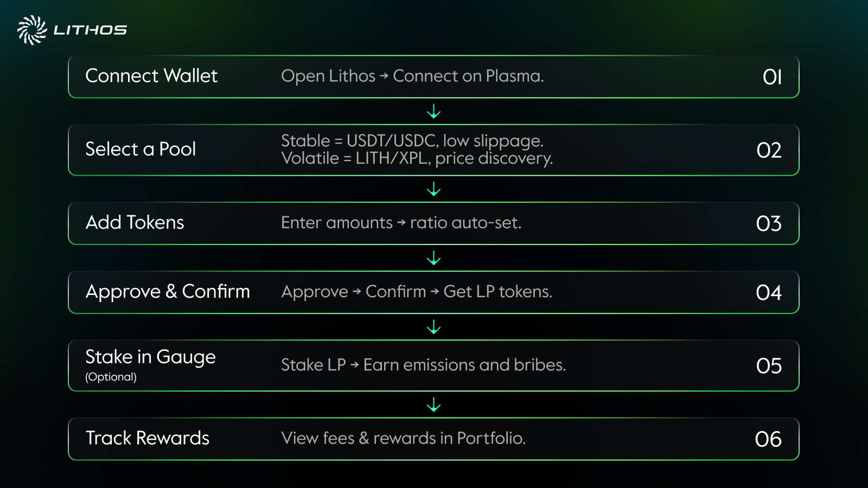868x488 pixels.
Task: Click the arrow after Enter amounts
Action: [x=401, y=223]
